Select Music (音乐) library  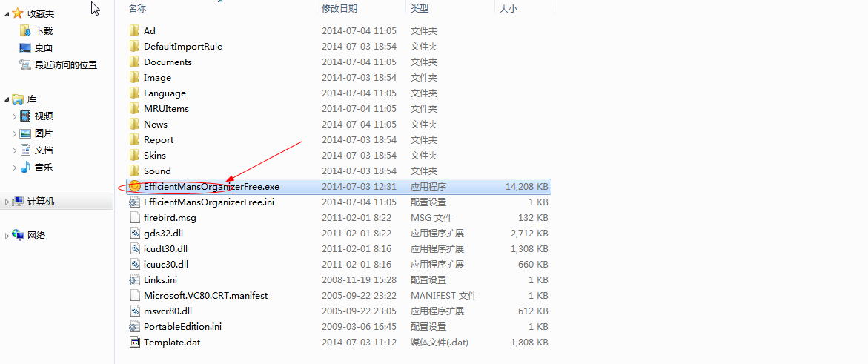pyautogui.click(x=44, y=168)
